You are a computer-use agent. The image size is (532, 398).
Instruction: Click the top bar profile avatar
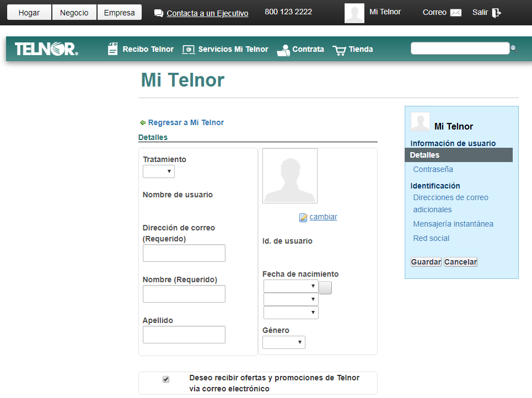[354, 13]
